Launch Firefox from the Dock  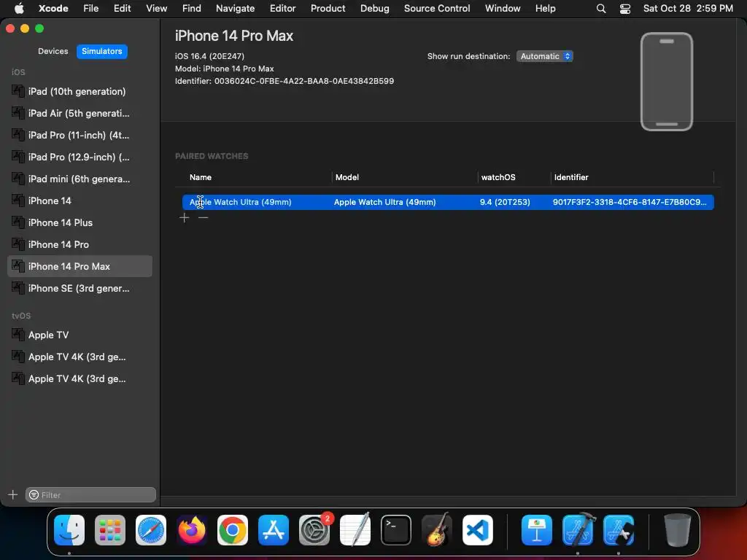tap(192, 530)
